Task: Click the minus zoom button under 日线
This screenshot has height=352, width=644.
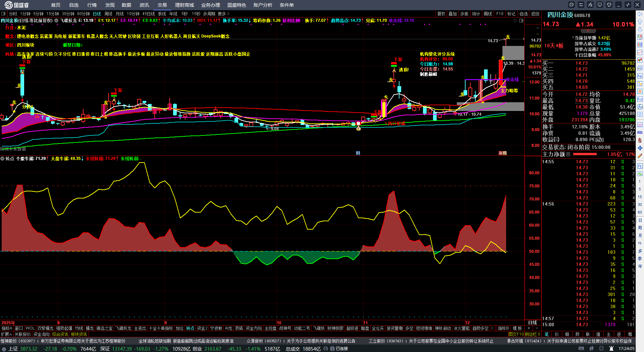Action: 537,329
